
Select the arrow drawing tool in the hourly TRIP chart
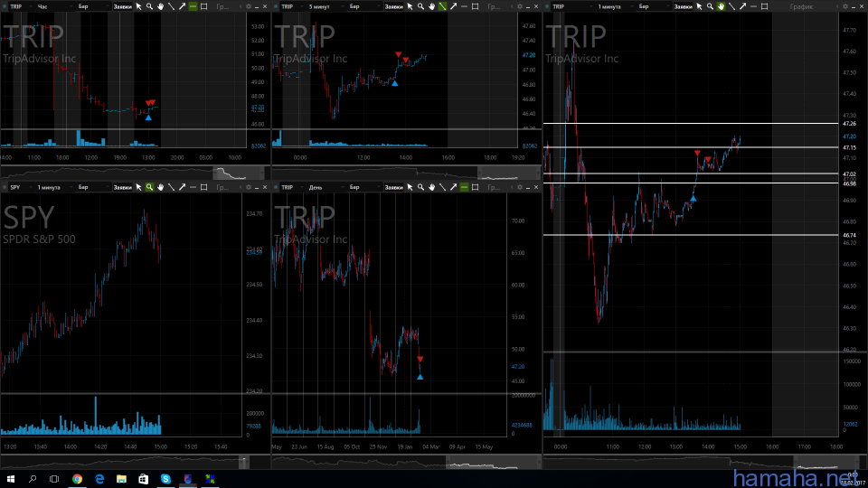click(182, 6)
